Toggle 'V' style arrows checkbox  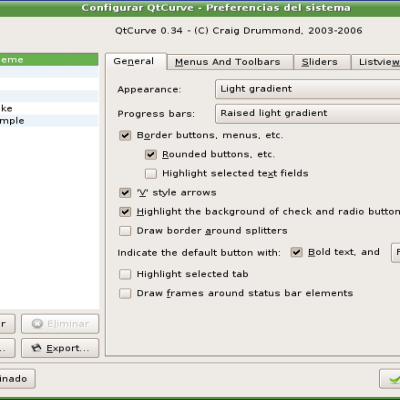click(125, 193)
